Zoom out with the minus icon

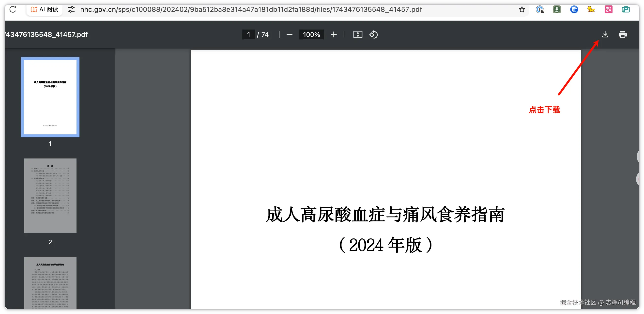click(290, 34)
